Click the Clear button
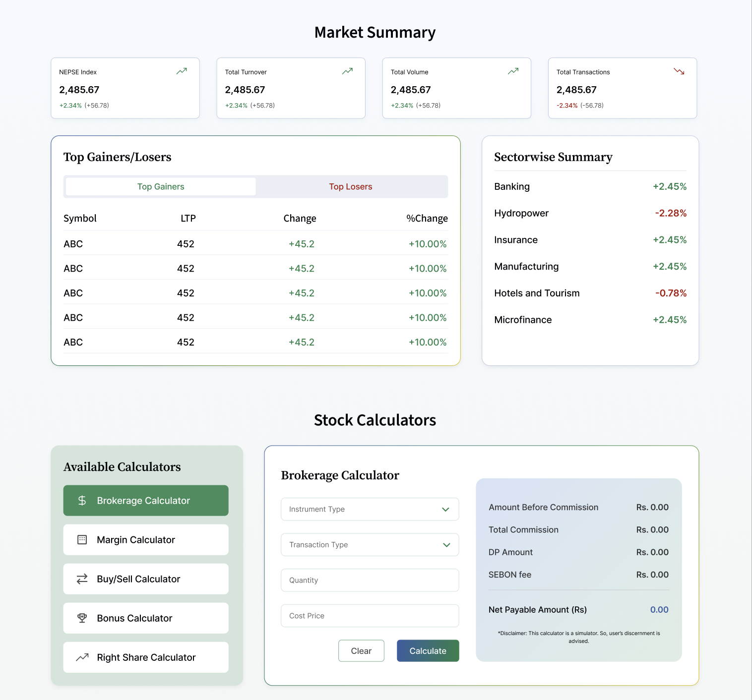Screen dimensions: 752x700 pyautogui.click(x=361, y=651)
